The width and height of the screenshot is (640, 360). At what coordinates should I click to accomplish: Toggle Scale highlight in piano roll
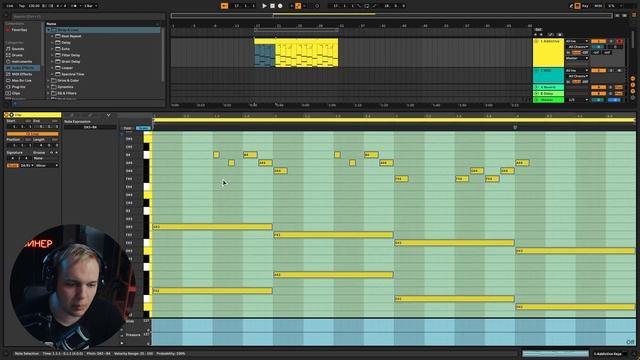(143, 128)
